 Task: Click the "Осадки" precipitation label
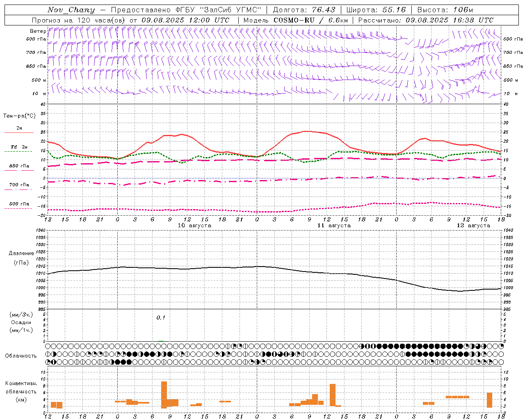[21, 322]
